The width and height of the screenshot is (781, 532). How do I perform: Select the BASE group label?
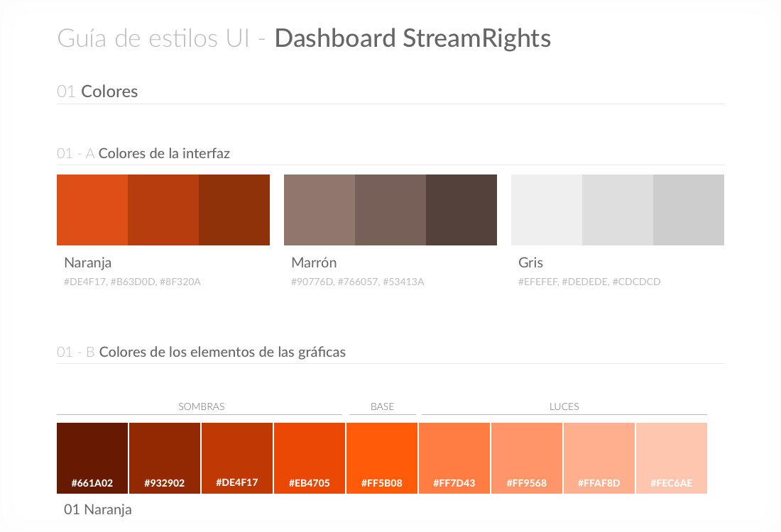383,407
